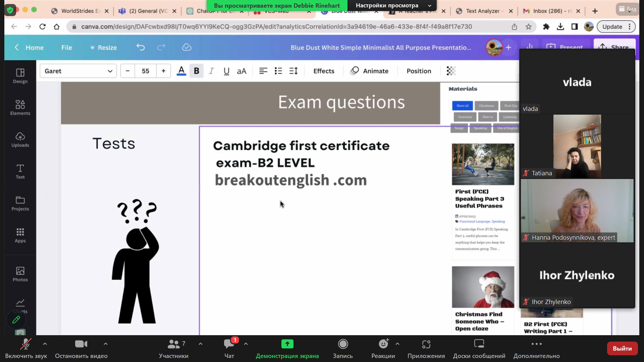Click the line spacing icon
This screenshot has height=362, width=644.
coord(293,71)
